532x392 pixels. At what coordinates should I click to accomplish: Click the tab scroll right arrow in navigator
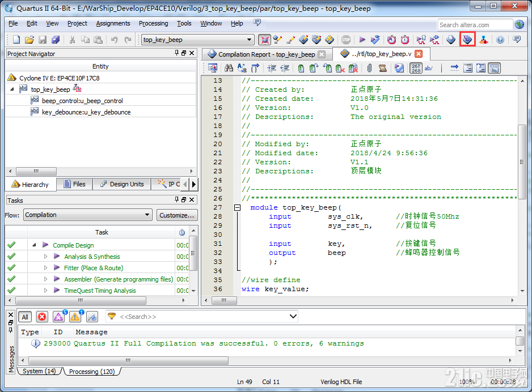point(194,184)
